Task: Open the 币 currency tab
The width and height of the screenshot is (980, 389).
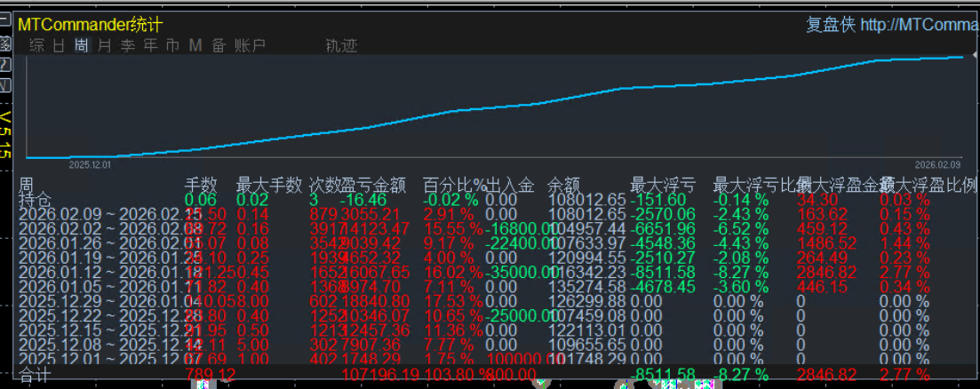Action: point(172,45)
